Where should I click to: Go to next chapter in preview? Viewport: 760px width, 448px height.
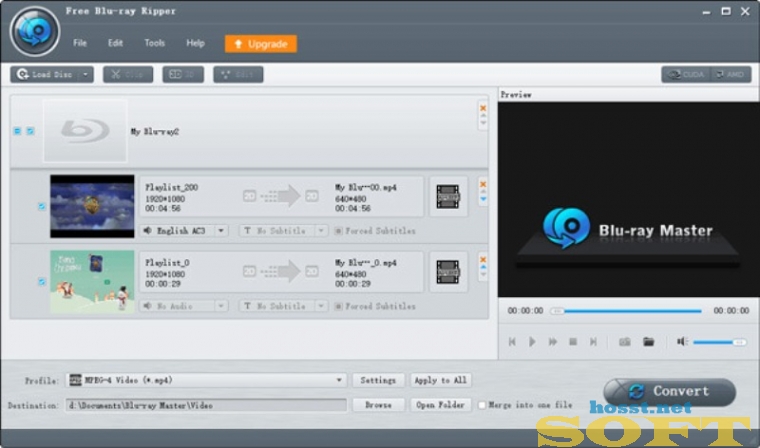[x=593, y=342]
